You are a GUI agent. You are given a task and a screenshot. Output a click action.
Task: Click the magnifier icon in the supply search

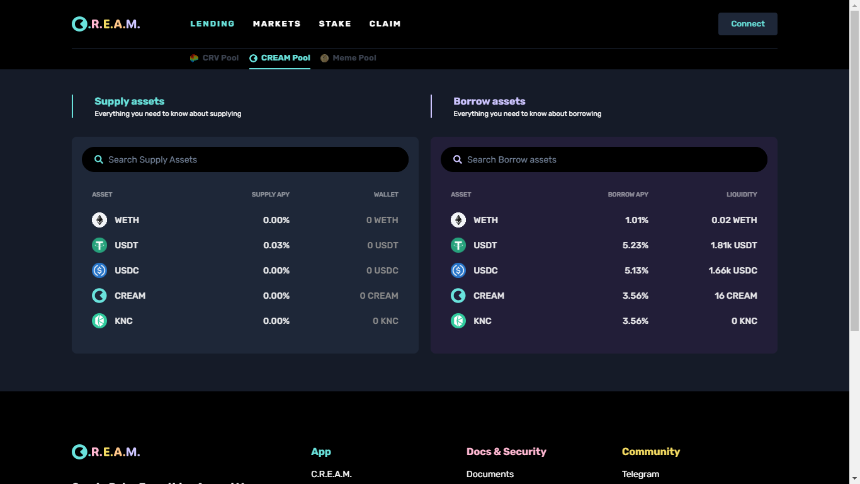pos(99,160)
